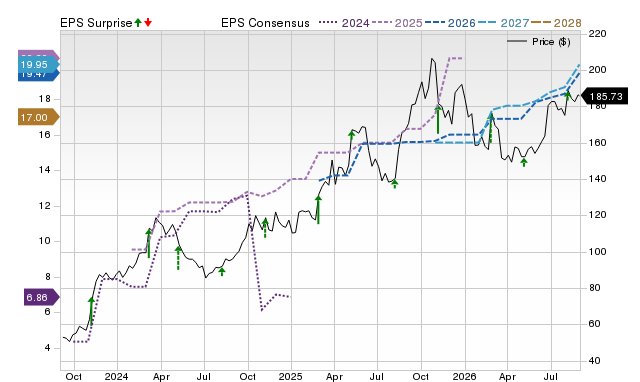Toggle the 2024 consensus series in legend
640x382 pixels.
tap(344, 23)
